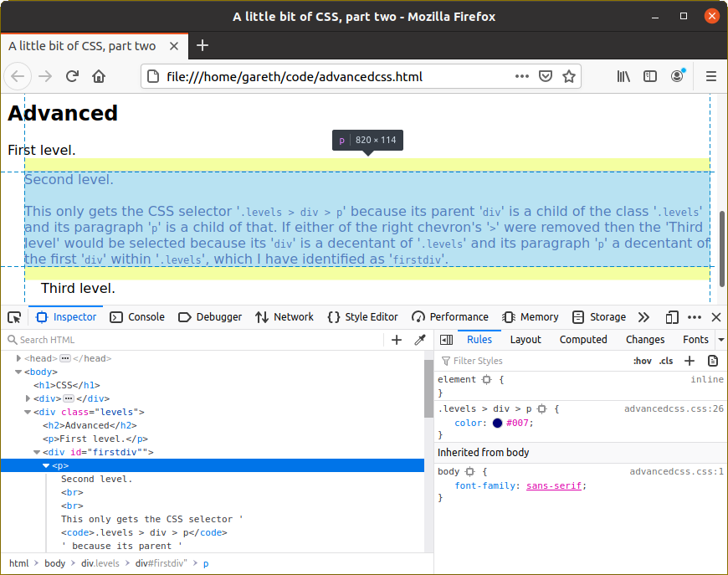The height and width of the screenshot is (575, 728).
Task: Go back to the previous page
Action: (x=18, y=76)
